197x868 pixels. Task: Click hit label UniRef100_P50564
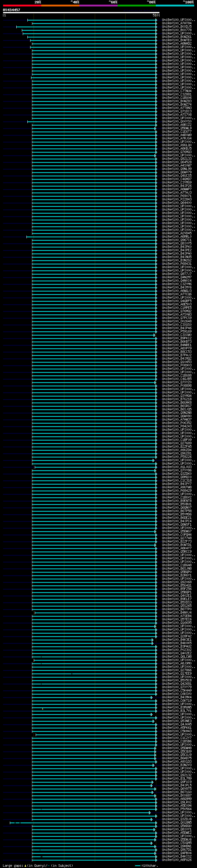click(x=176, y=809)
